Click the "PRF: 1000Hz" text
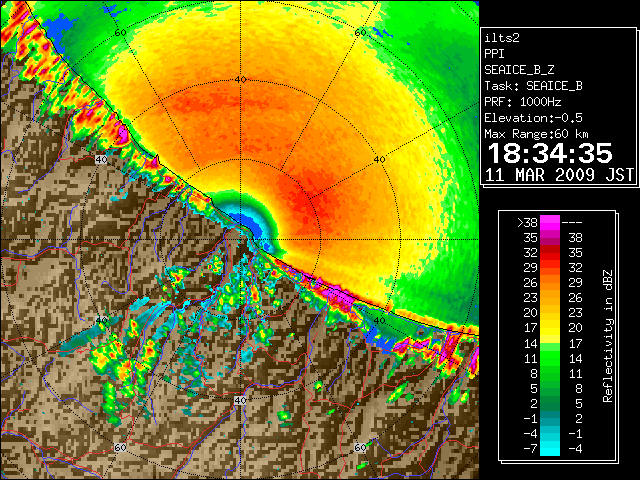Viewport: 640px width, 480px height. click(x=522, y=102)
